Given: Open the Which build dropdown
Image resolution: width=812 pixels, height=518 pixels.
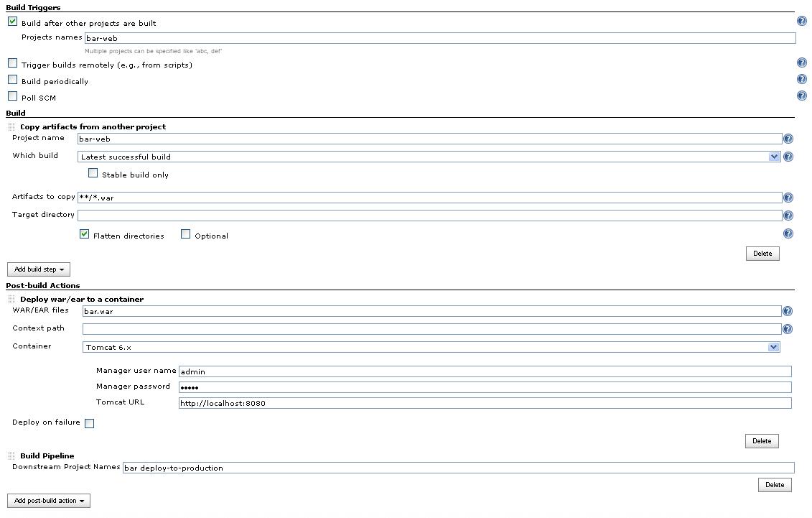Looking at the screenshot, I should 429,157.
